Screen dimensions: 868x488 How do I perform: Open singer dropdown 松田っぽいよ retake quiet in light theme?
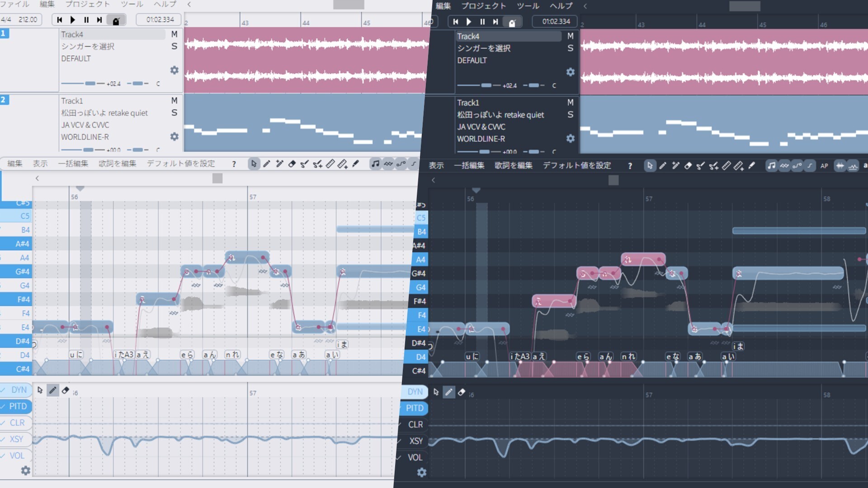[x=104, y=113]
